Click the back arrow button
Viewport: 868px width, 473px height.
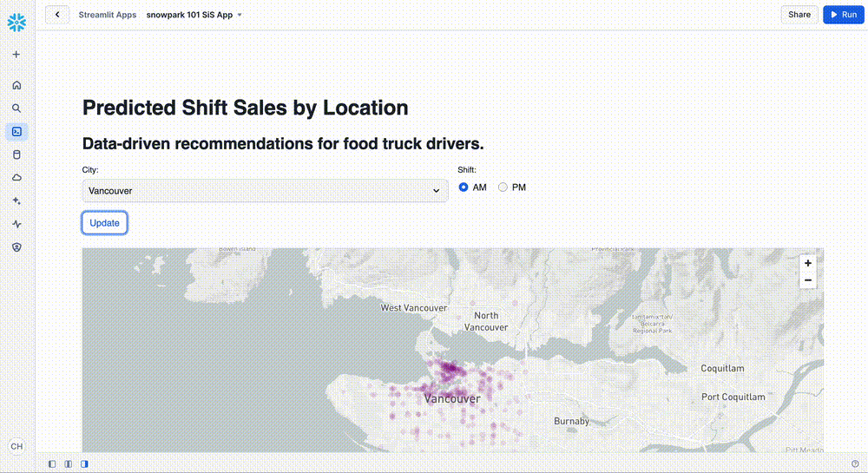pos(57,15)
